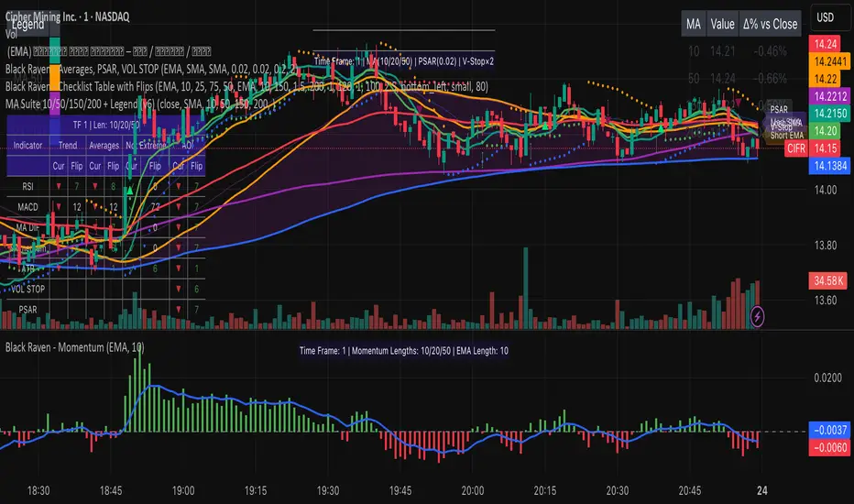854x504 pixels.
Task: Click the 14.1384 blue price label
Action: 830,166
